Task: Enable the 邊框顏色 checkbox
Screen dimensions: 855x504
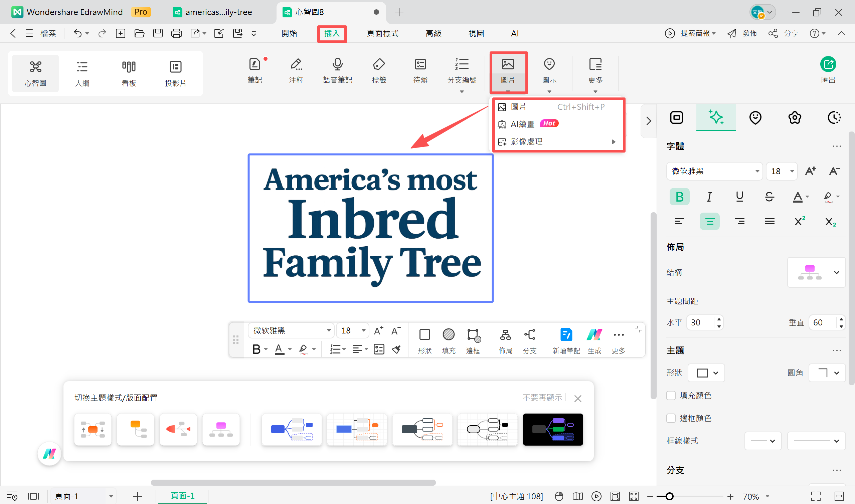Action: point(671,418)
